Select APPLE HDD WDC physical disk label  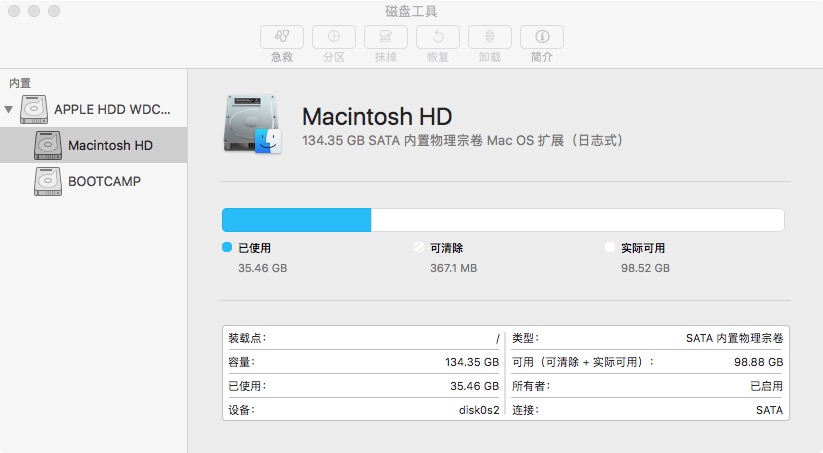click(x=112, y=108)
